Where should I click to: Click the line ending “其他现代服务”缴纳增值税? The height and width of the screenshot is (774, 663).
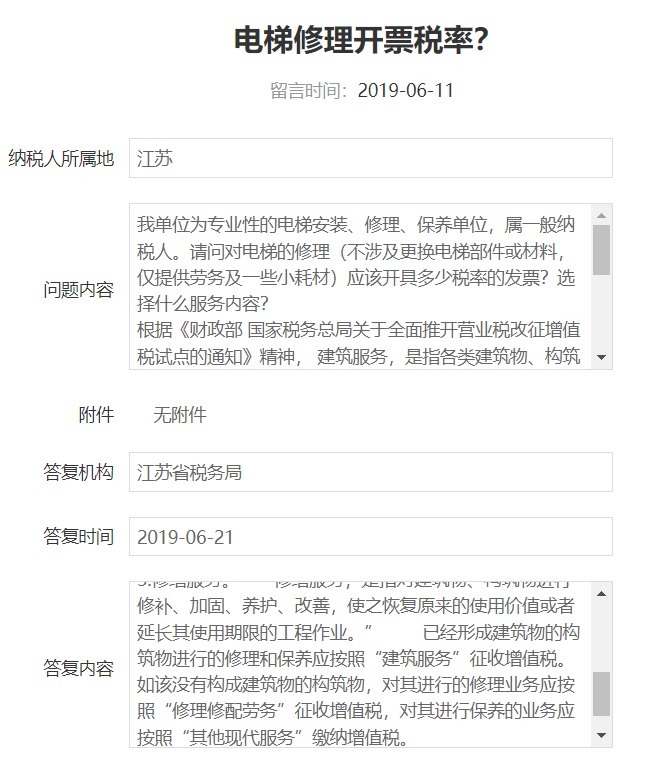coord(273,737)
